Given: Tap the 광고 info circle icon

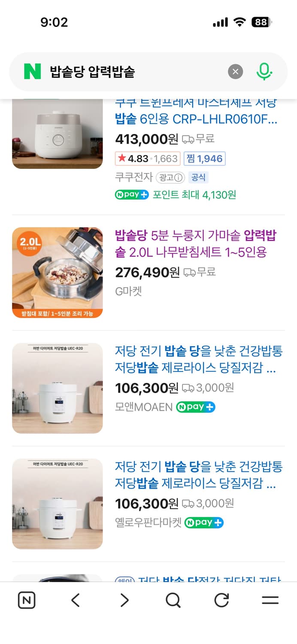Looking at the screenshot, I should [178, 177].
